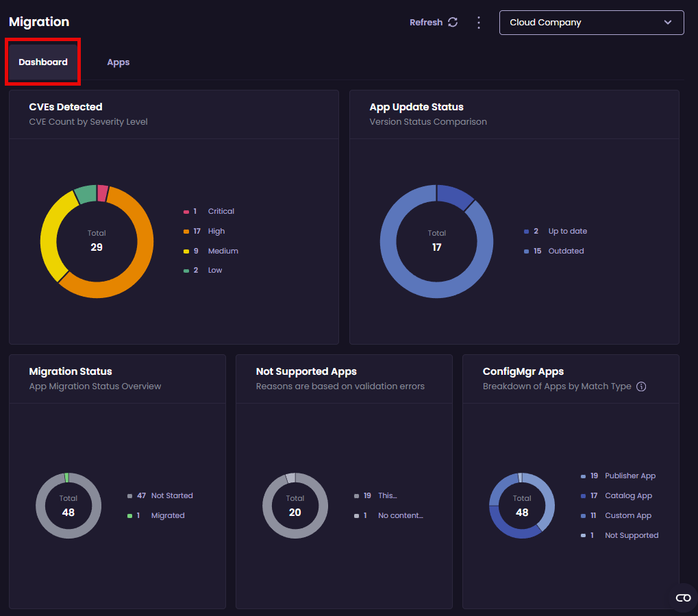The width and height of the screenshot is (698, 616).
Task: Click the info icon beside Match Type breakdown
Action: 641,386
